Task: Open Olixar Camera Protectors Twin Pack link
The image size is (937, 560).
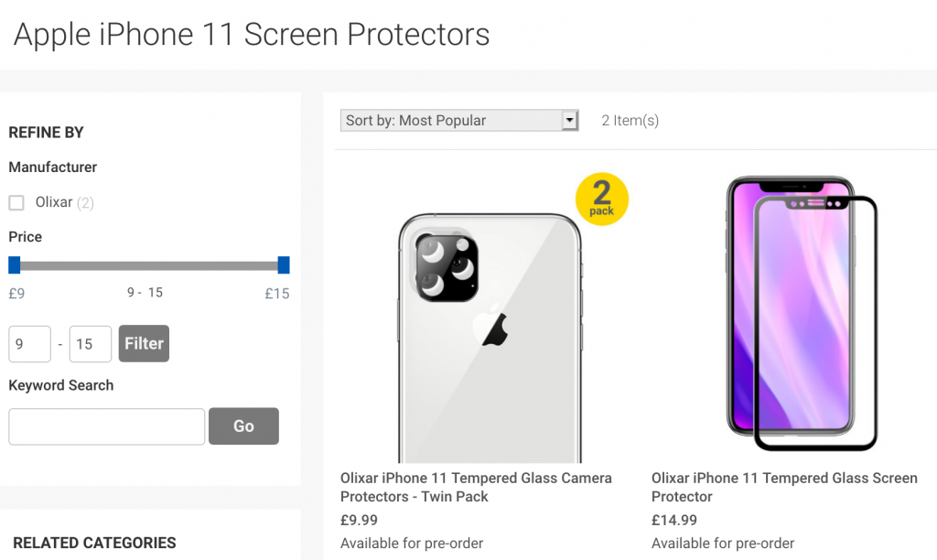Action: (x=476, y=487)
